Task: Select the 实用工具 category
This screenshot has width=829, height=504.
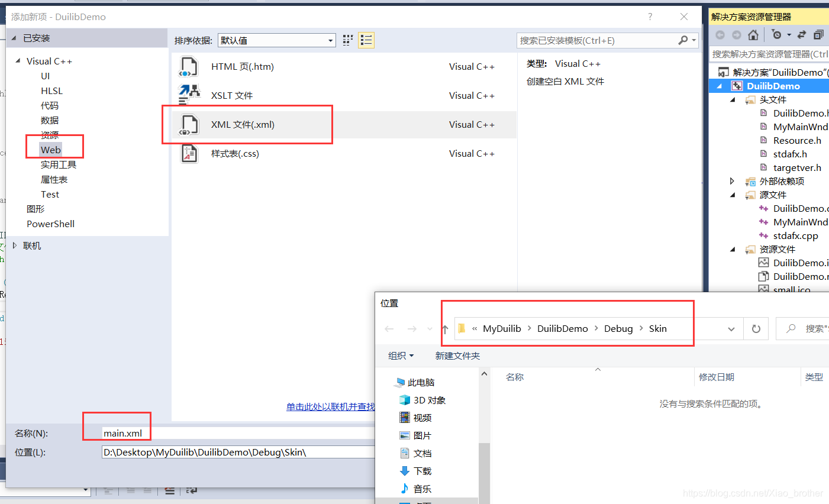Action: (59, 164)
